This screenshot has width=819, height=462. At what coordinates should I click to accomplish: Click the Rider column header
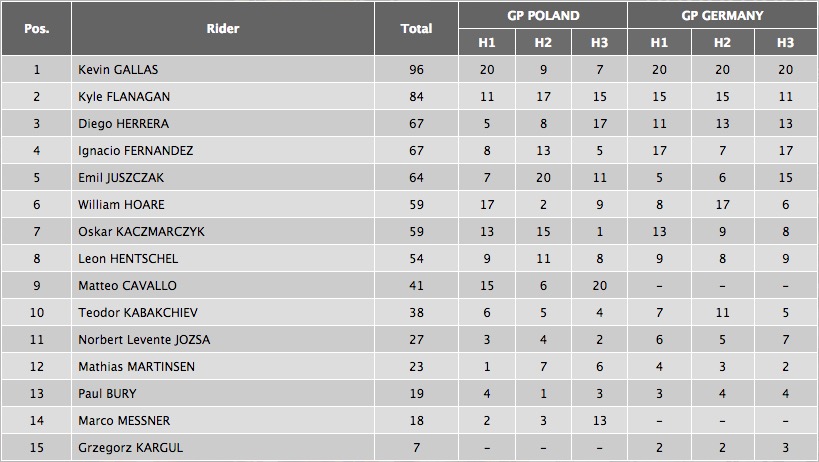click(x=222, y=29)
